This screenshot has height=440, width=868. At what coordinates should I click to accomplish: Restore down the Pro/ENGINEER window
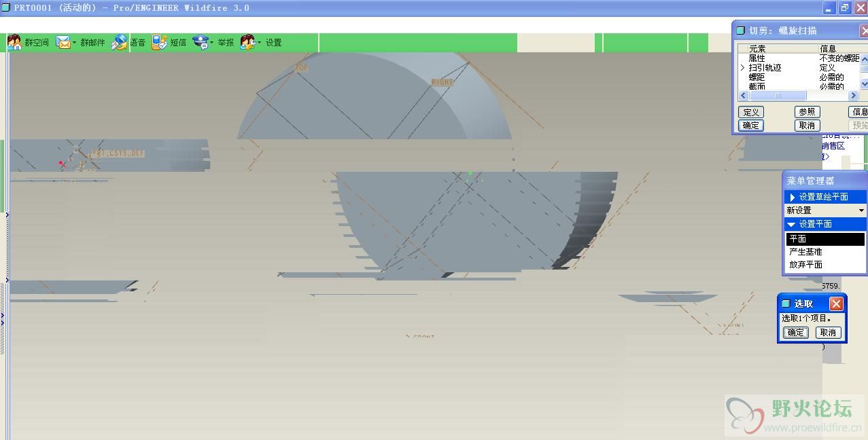[x=845, y=8]
